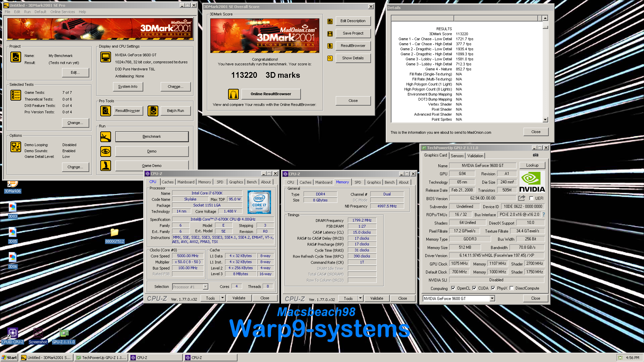This screenshot has height=362, width=644.
Task: Click the ResultBrowser magnifier icon in Pro Tools
Action: tap(106, 111)
